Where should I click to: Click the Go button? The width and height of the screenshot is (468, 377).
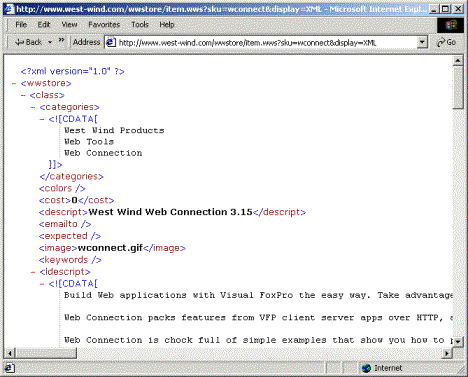[446, 42]
